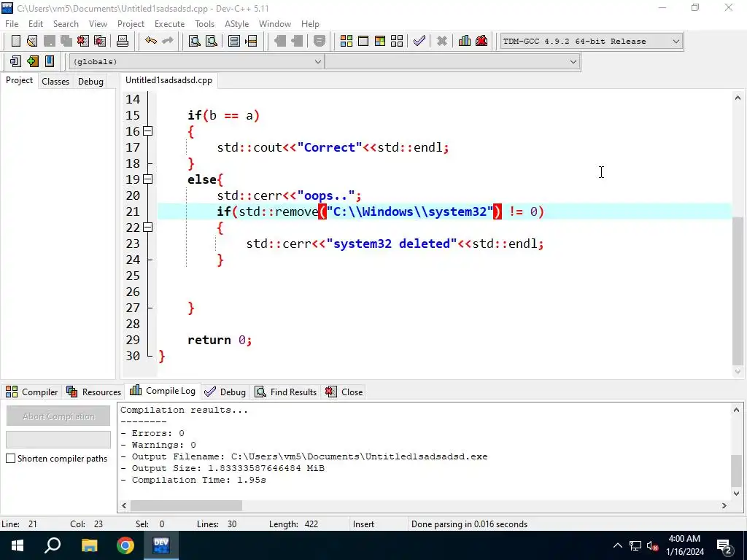Click the Profile Analysis bar chart icon

coord(465,41)
